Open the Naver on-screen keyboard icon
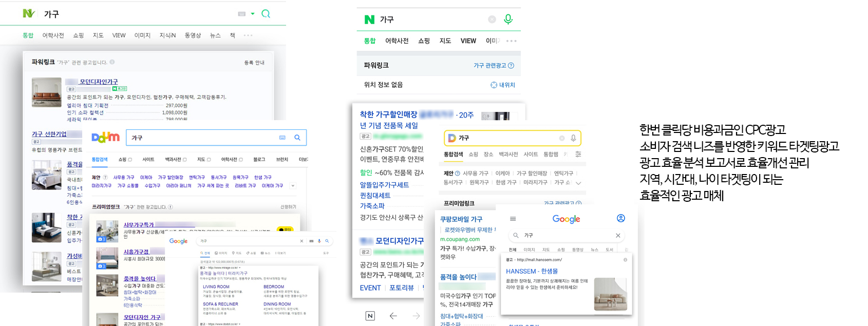The width and height of the screenshot is (868, 326). (x=242, y=14)
